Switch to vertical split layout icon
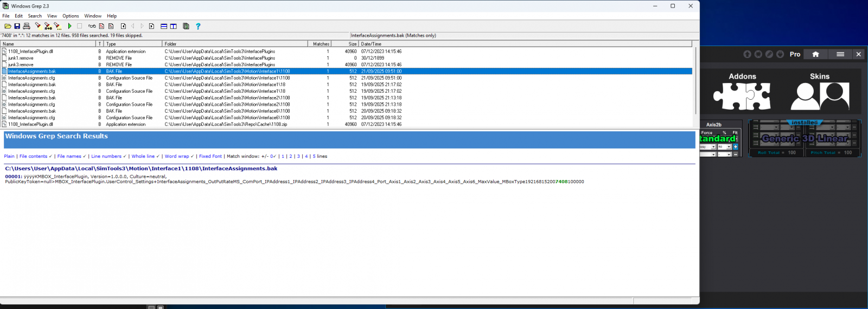This screenshot has width=868, height=309. click(x=174, y=26)
